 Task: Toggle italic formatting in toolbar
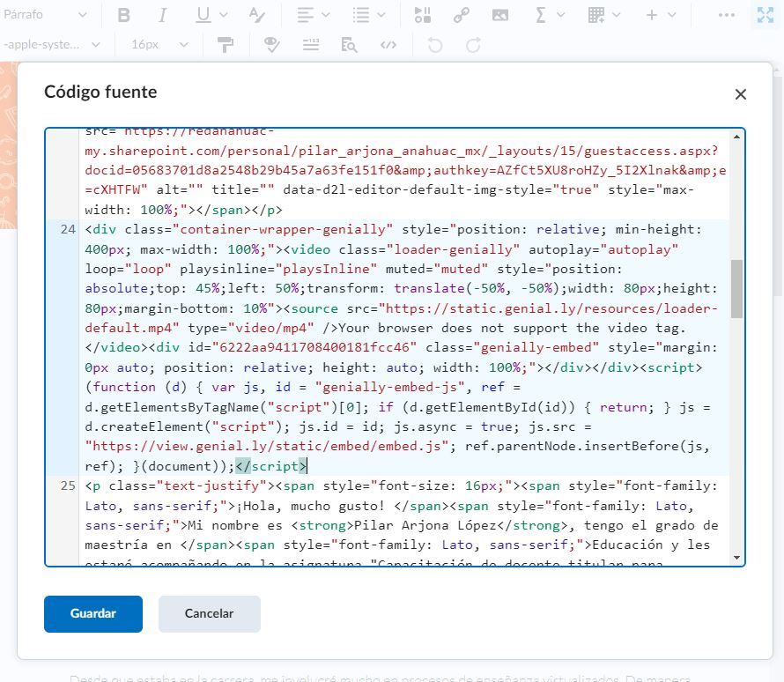163,15
